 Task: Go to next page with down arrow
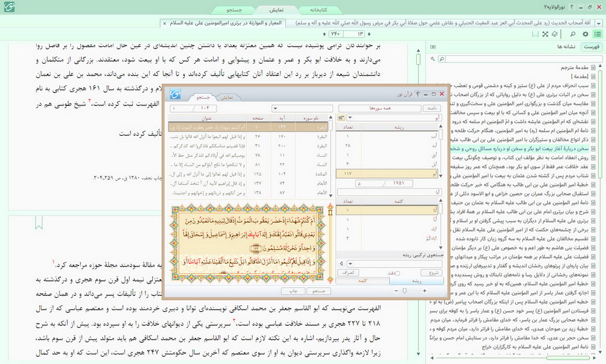coord(368,34)
